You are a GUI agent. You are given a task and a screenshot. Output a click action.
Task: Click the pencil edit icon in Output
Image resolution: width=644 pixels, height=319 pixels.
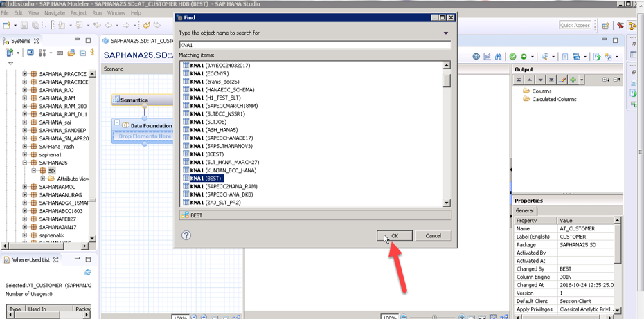coord(562,80)
